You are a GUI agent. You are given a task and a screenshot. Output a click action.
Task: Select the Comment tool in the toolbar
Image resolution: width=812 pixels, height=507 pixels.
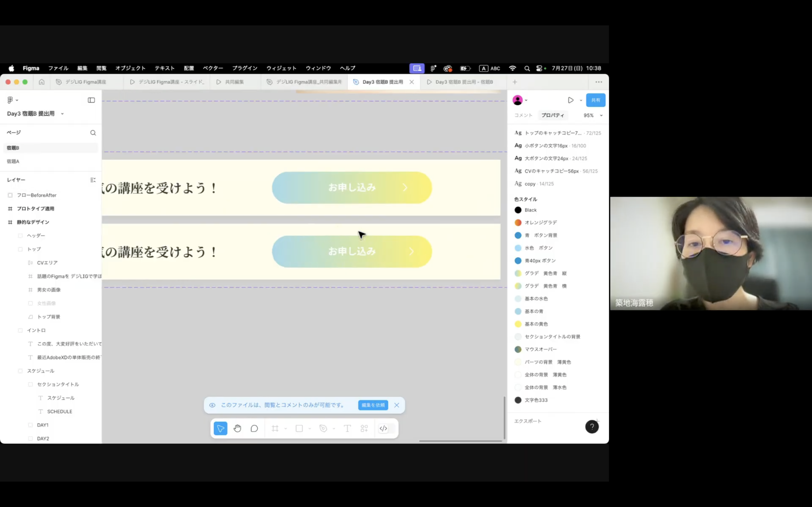254,428
